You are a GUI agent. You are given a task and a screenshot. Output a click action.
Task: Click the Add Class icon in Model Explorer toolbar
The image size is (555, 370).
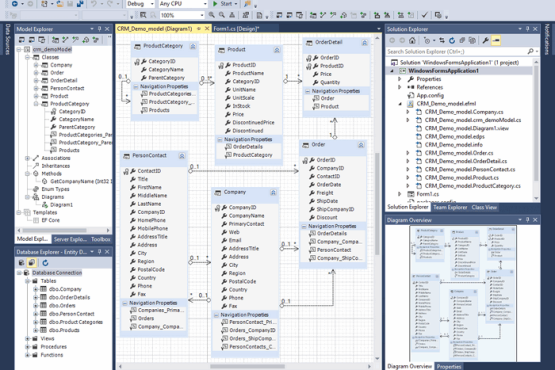tap(55, 40)
